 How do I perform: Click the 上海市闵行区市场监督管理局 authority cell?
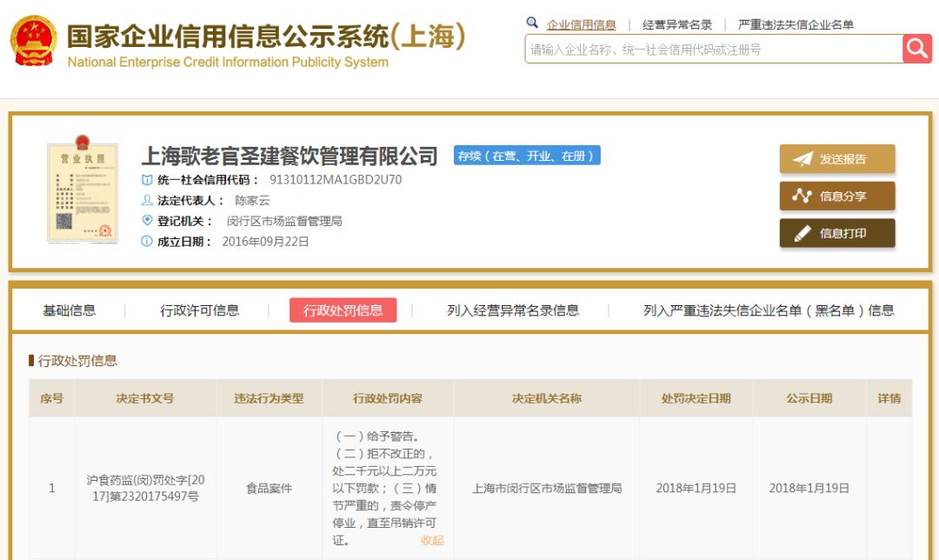point(547,489)
